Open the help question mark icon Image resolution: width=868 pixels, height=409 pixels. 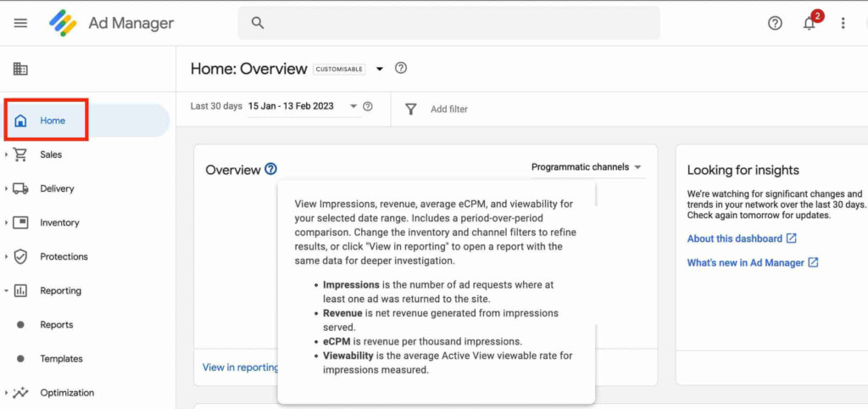point(775,23)
